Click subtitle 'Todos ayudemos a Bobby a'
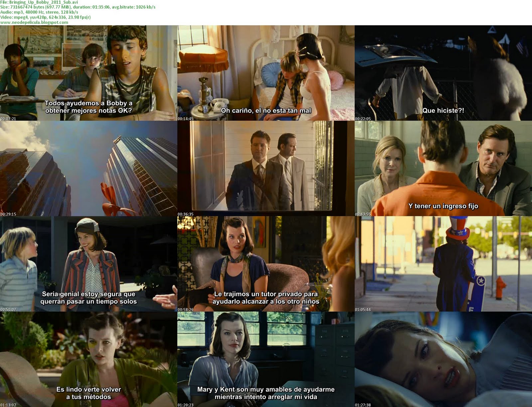The height and width of the screenshot is (407, 532). coord(88,103)
